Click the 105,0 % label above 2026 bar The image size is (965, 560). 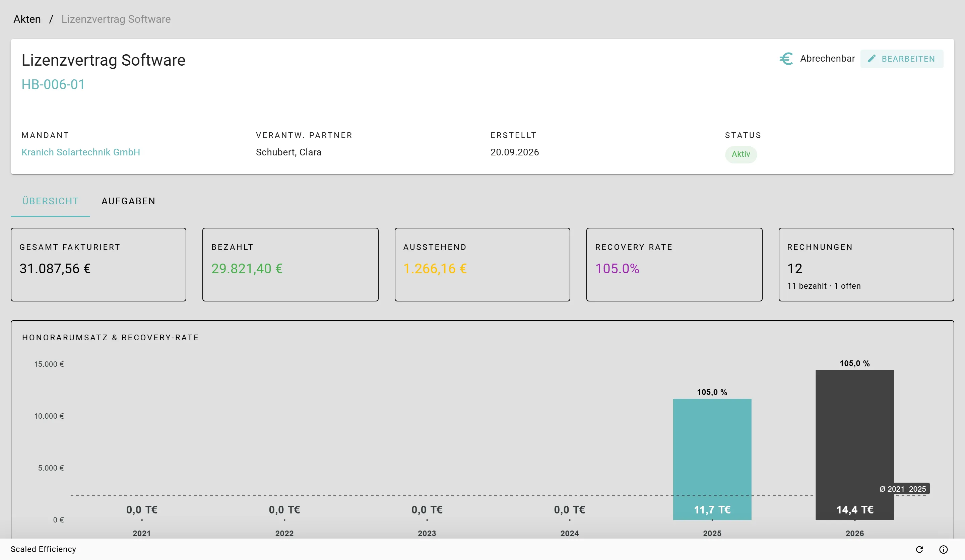[854, 363]
